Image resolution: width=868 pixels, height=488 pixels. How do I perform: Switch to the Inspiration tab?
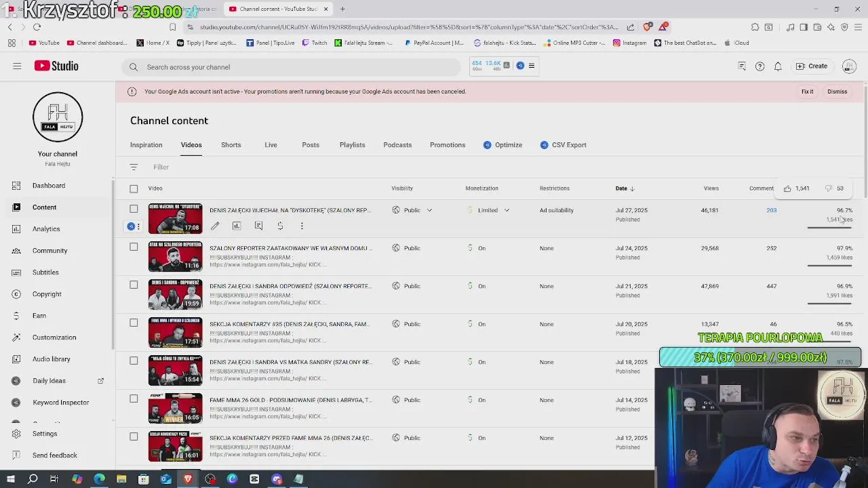[x=146, y=145]
